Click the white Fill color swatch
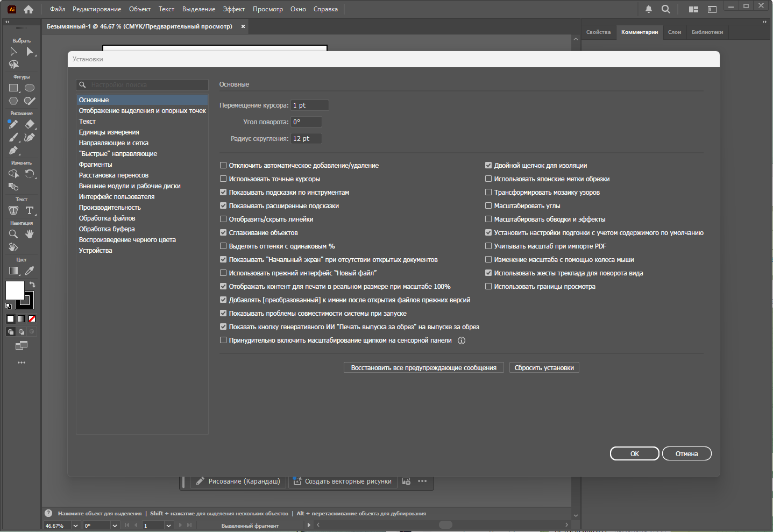This screenshot has width=773, height=532. point(15,290)
